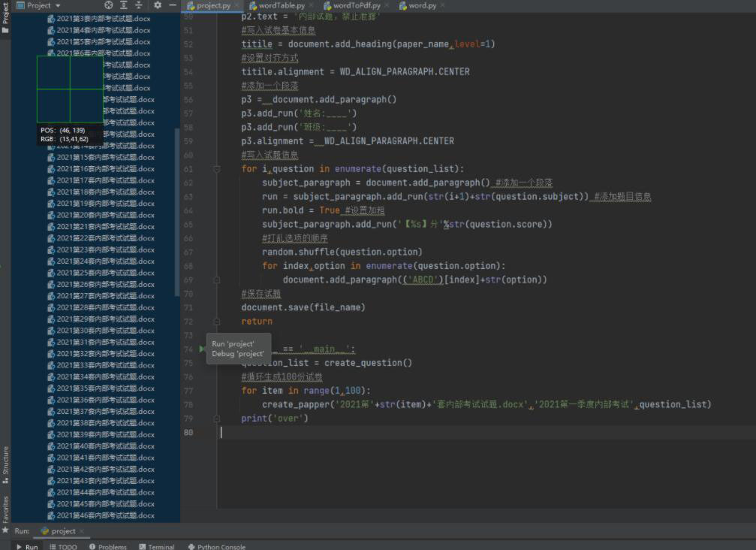Viewport: 756px width, 550px height.
Task: Click the Project panel vertical scrollbar
Action: (x=177, y=210)
